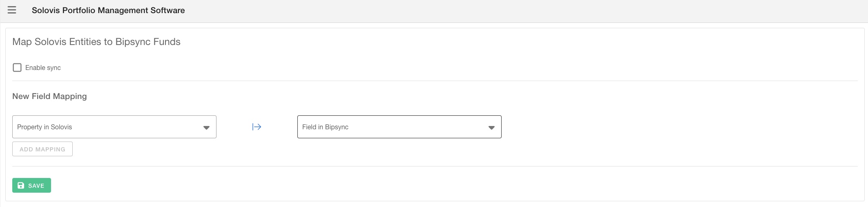
Task: Click the Property in Solovis placeholder text
Action: click(45, 127)
